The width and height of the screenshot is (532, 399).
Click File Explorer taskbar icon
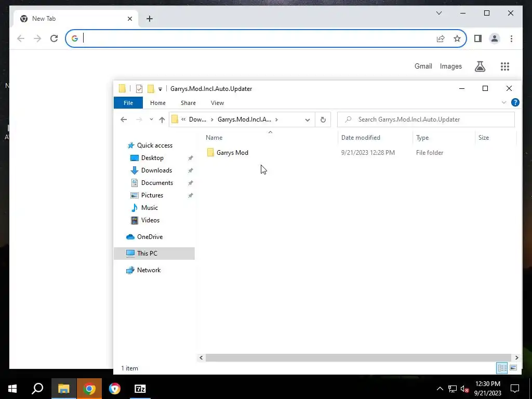63,389
